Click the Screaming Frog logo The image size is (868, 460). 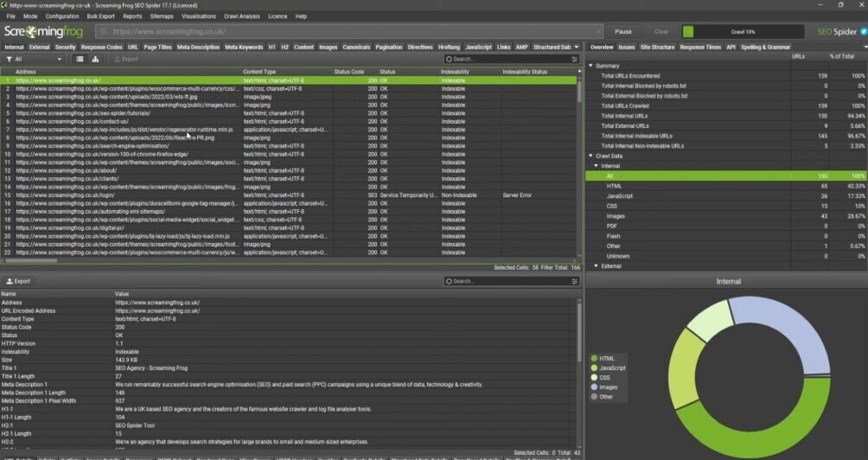pos(43,31)
